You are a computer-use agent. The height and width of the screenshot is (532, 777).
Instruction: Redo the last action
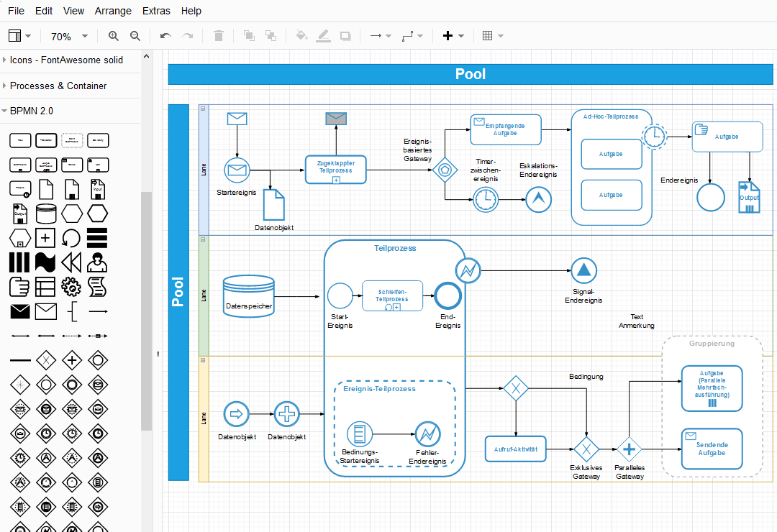click(187, 36)
